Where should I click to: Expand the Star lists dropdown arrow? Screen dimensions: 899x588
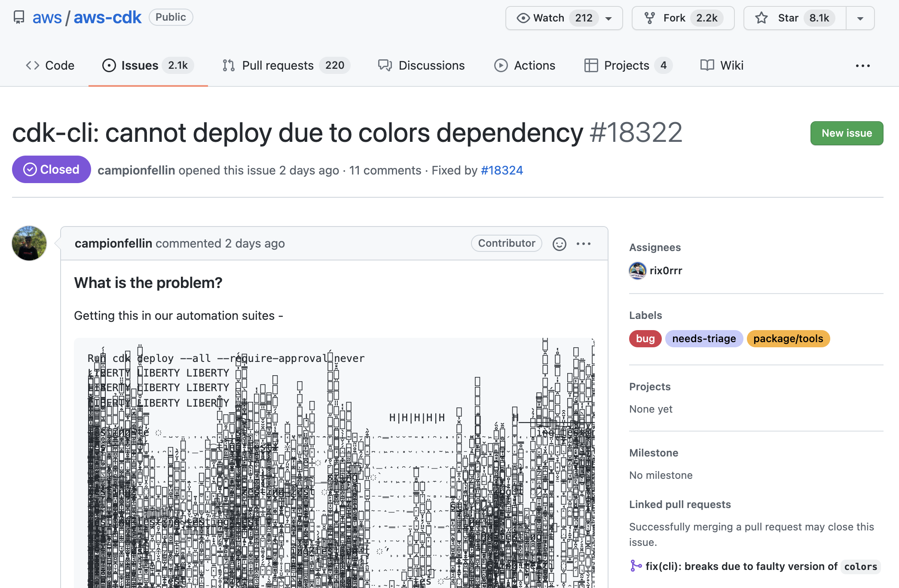[860, 18]
